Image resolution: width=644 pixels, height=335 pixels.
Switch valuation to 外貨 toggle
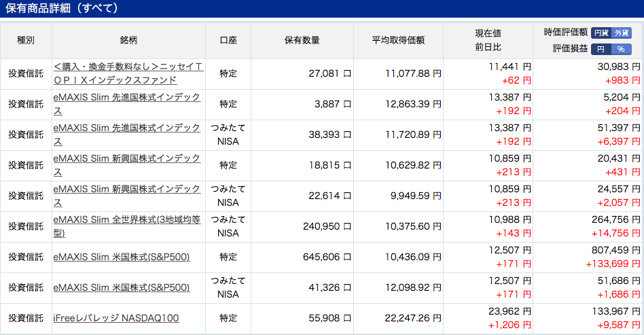tap(622, 33)
